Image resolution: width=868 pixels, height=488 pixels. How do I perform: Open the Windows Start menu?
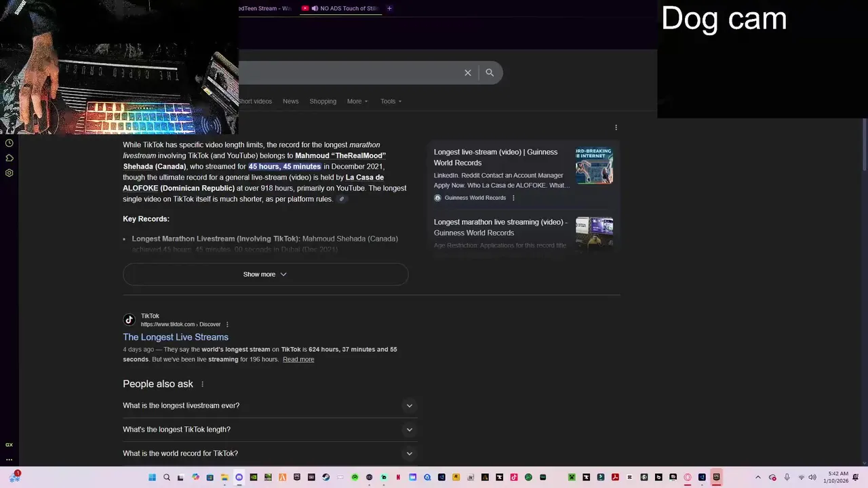click(151, 477)
